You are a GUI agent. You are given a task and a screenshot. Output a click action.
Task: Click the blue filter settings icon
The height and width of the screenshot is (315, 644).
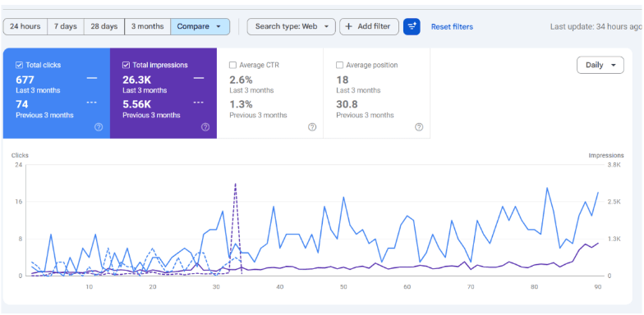(x=412, y=26)
